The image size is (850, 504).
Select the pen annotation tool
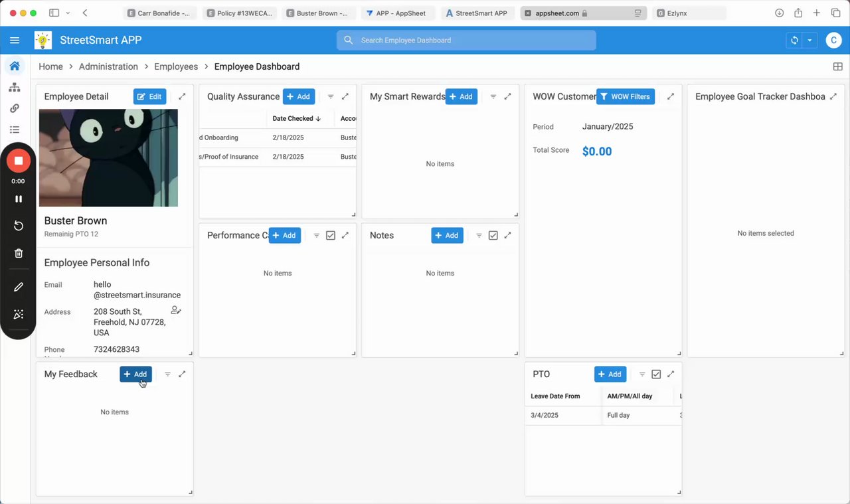(x=19, y=287)
